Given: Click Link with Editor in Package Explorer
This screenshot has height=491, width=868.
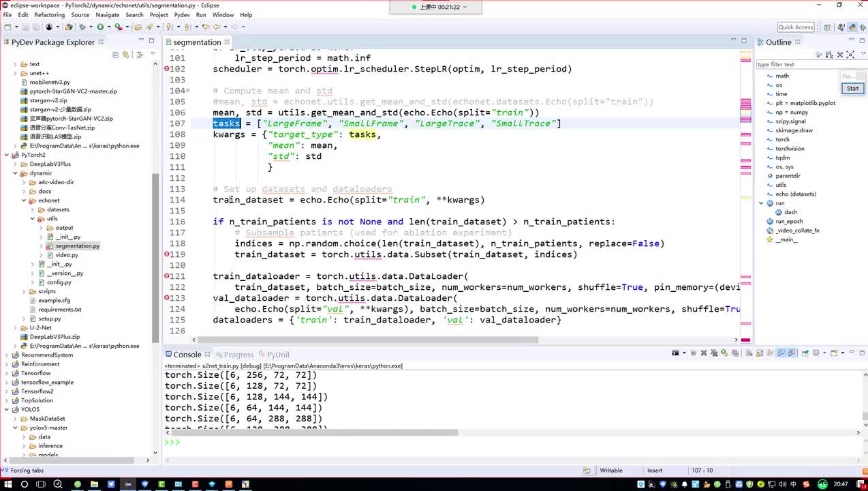Looking at the screenshot, I should point(125,55).
